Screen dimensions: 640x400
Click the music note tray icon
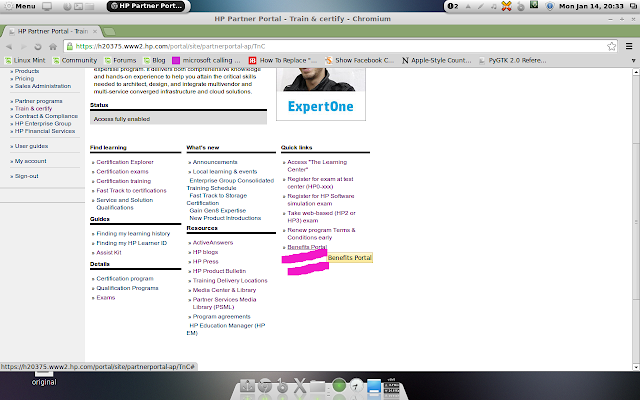tap(493, 6)
